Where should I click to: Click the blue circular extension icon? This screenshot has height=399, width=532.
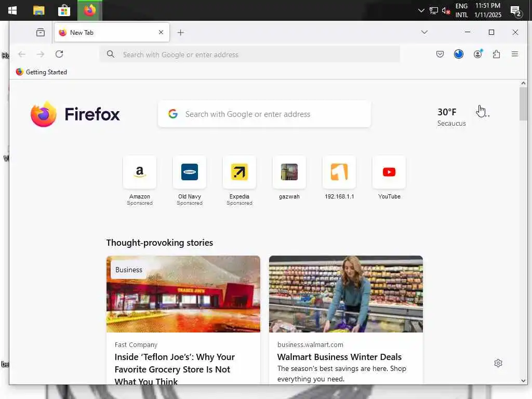point(459,54)
